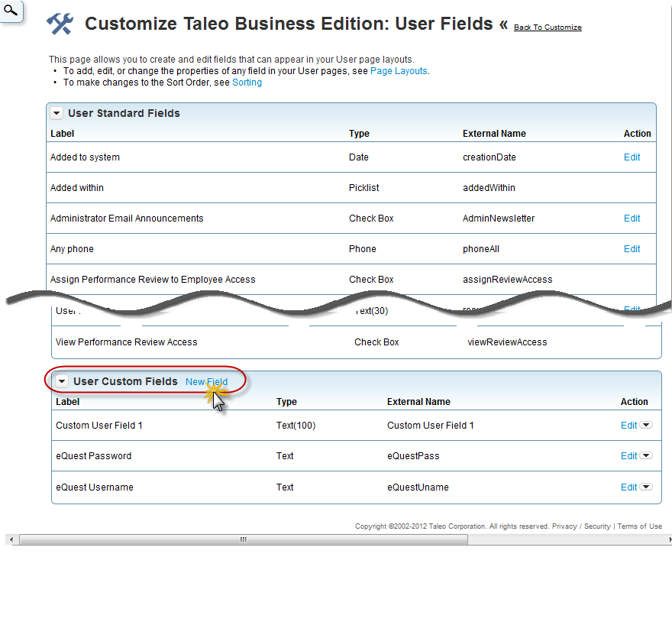Click the phoneAll external name cell
Viewport: 672px width, 625px height.
tap(480, 249)
